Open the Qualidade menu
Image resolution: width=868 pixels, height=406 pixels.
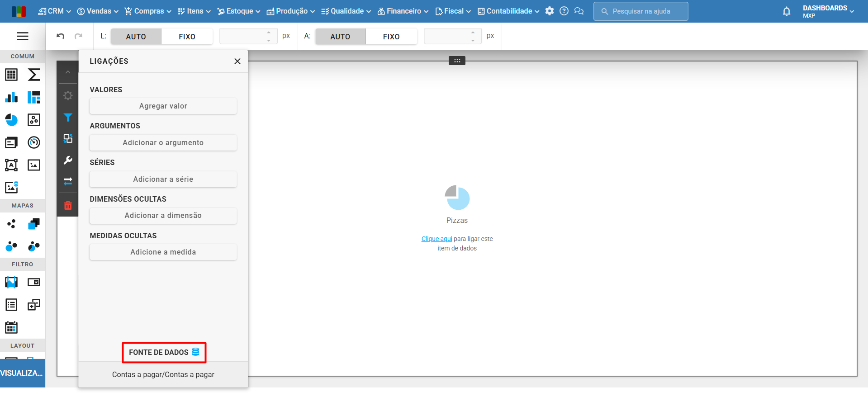click(x=346, y=11)
